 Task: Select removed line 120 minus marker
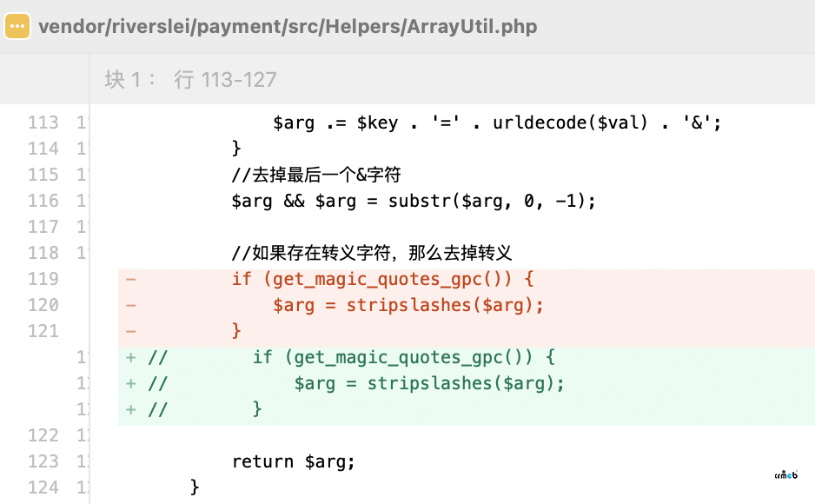coord(131,306)
